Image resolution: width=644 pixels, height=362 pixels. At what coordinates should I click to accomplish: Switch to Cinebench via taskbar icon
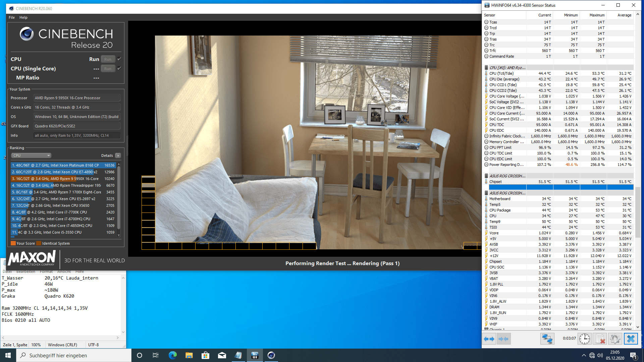coord(271,355)
